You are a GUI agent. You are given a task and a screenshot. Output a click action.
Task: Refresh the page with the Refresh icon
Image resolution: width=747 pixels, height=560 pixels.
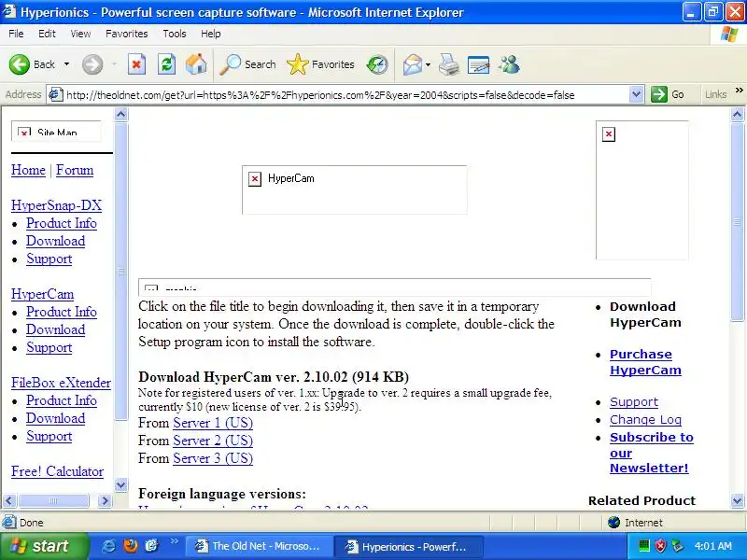(x=167, y=64)
